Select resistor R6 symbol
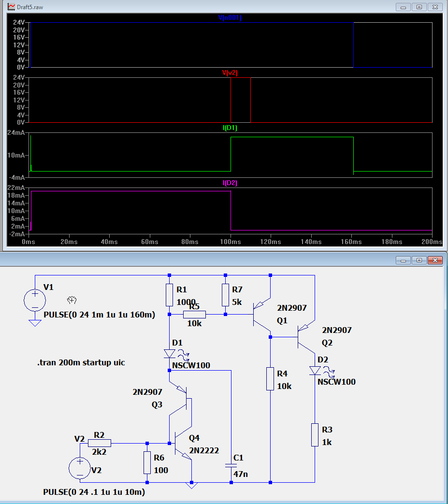448x504 pixels. pos(147,462)
